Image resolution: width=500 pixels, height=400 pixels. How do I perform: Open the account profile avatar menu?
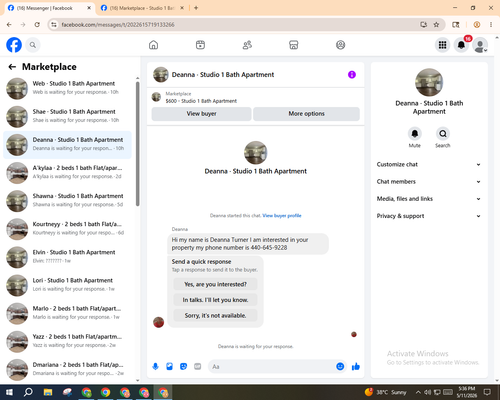pyautogui.click(x=480, y=45)
